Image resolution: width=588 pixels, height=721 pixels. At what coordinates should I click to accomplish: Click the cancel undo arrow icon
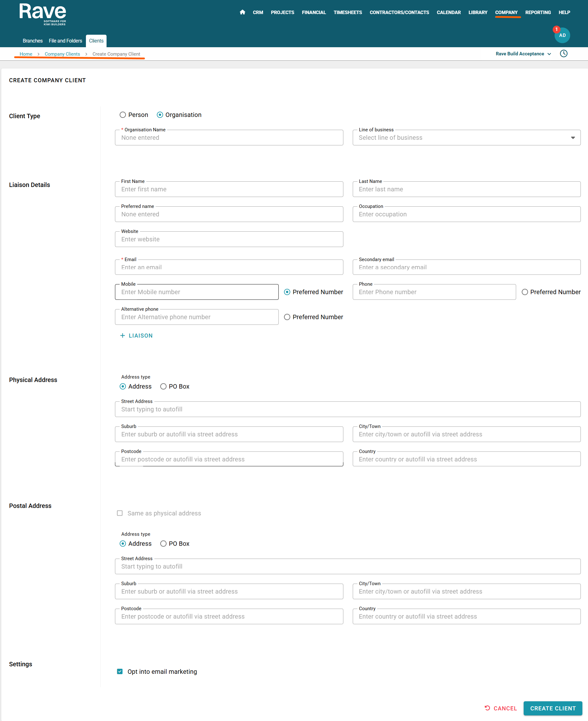click(x=487, y=708)
